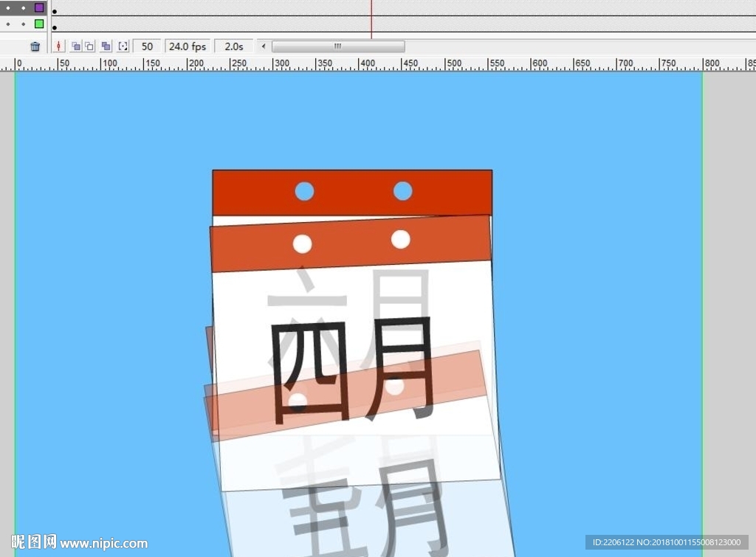The height and width of the screenshot is (557, 756).
Task: Click the Center Frame button in the timeline
Action: coord(59,46)
